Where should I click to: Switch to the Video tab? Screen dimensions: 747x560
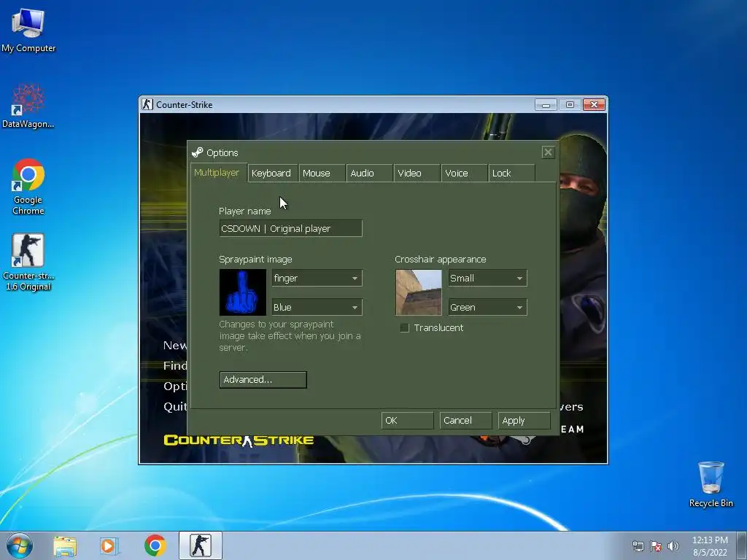417,174
